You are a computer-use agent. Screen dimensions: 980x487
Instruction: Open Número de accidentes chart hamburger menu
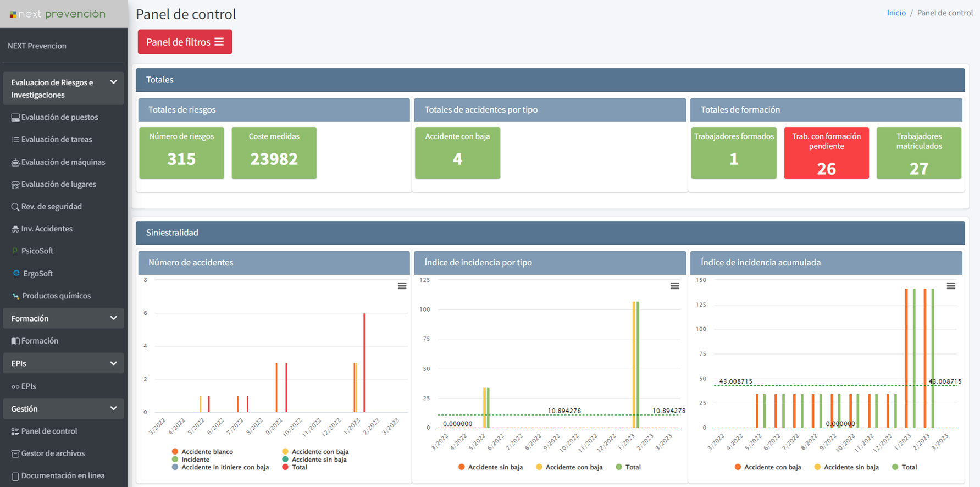(402, 286)
